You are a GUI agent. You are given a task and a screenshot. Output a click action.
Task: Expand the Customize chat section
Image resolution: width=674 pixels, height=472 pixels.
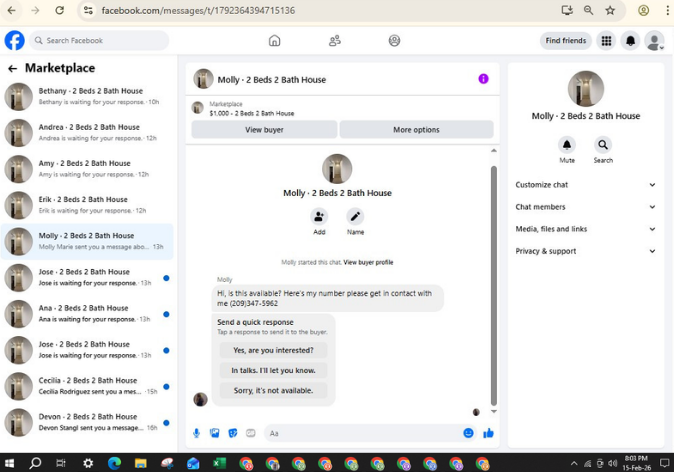[x=585, y=185]
